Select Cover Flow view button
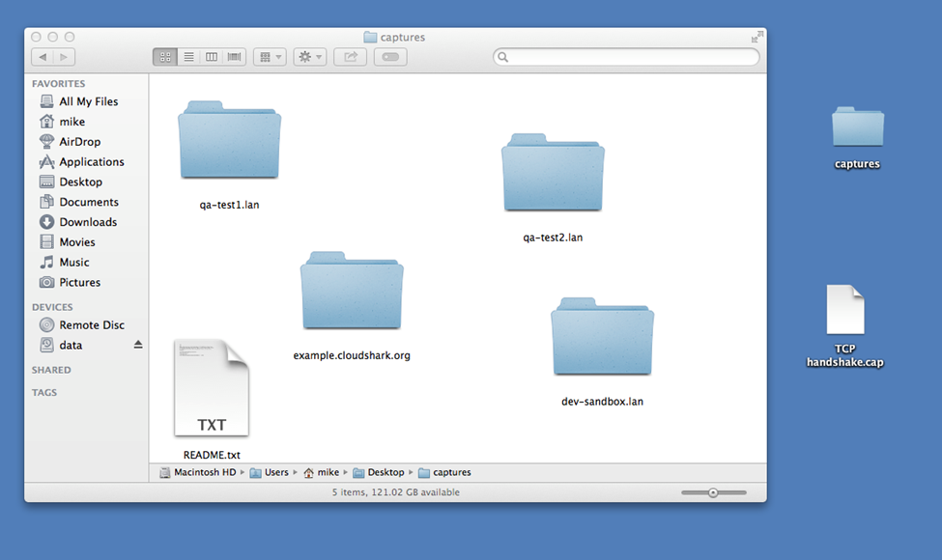 pyautogui.click(x=235, y=57)
